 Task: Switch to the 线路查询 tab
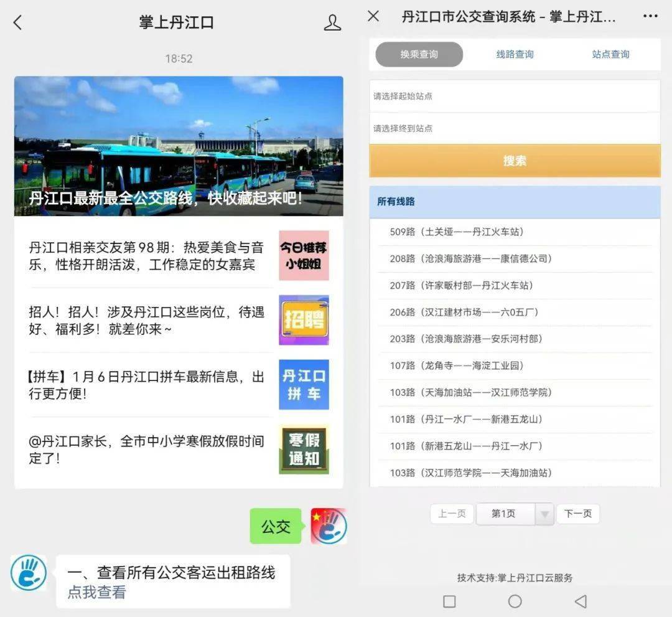coord(515,54)
